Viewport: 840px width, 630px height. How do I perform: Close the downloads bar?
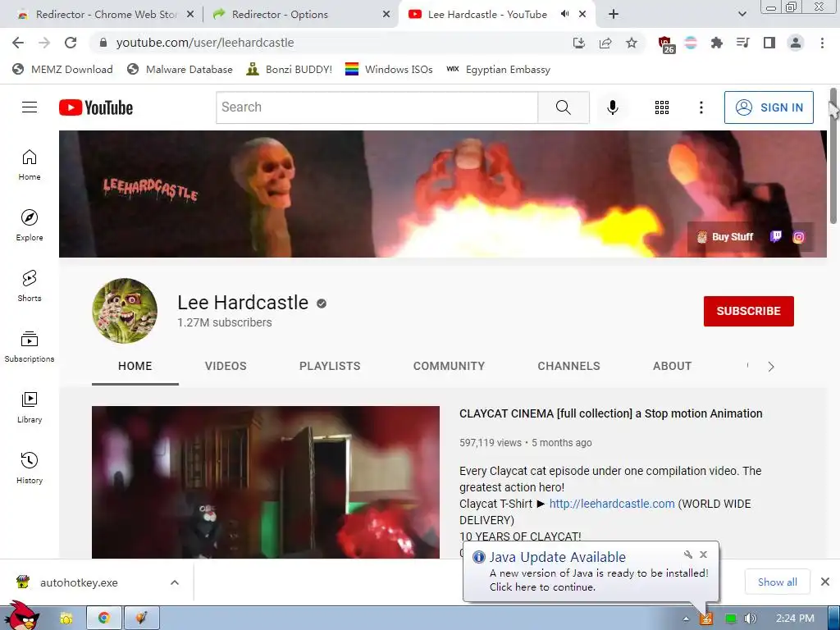tap(825, 582)
